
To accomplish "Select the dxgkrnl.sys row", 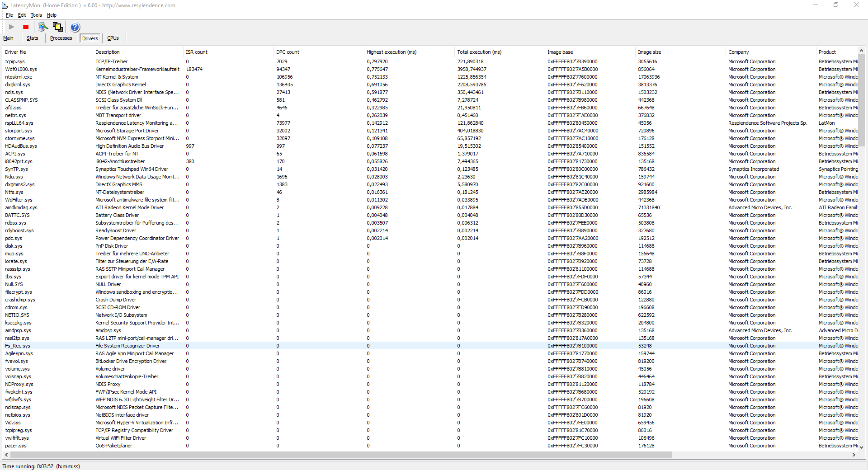I will coord(430,85).
